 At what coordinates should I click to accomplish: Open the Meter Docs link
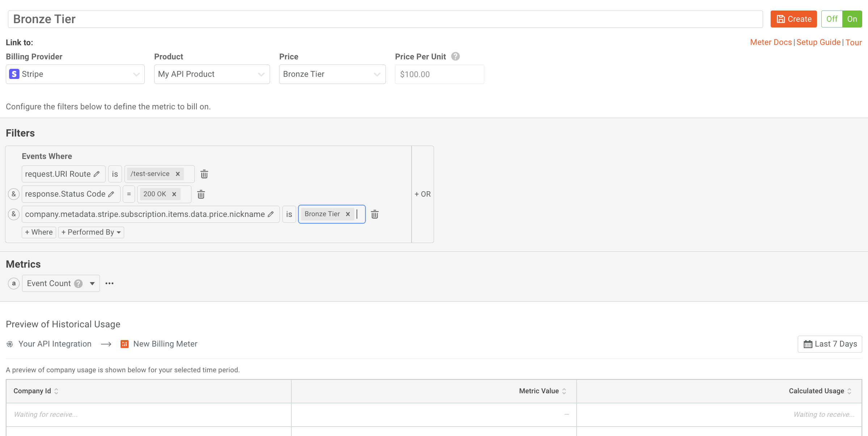tap(771, 42)
